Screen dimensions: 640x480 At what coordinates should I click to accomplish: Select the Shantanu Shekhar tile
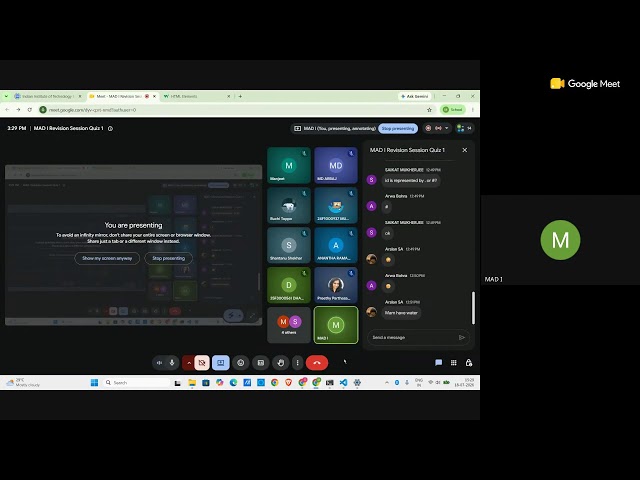pyautogui.click(x=289, y=245)
